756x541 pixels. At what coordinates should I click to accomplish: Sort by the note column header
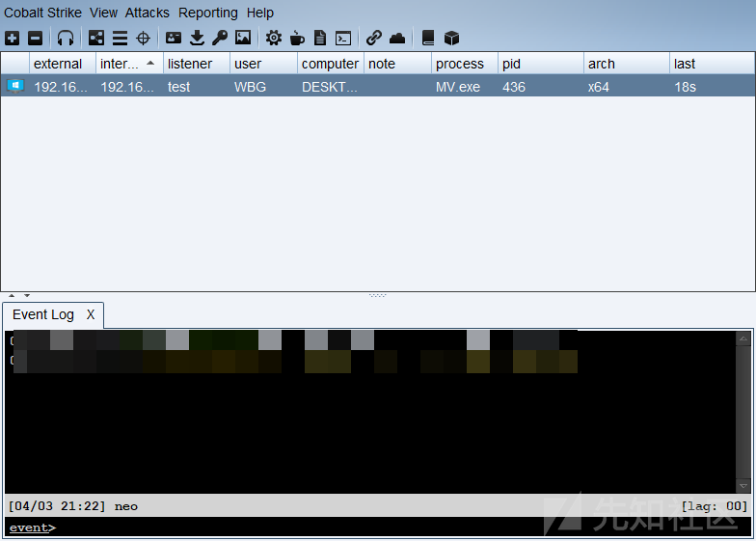(x=397, y=64)
